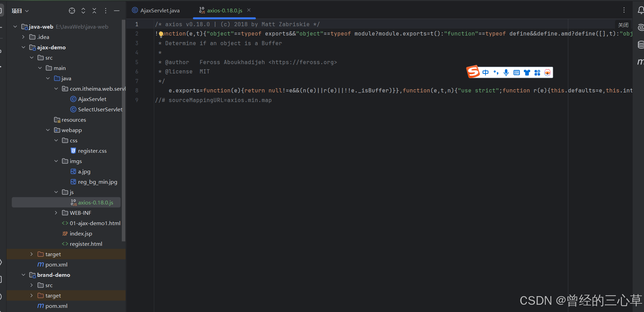Viewport: 644px width, 312px height.
Task: Collapse the ajax-demo src folder
Action: click(x=32, y=58)
